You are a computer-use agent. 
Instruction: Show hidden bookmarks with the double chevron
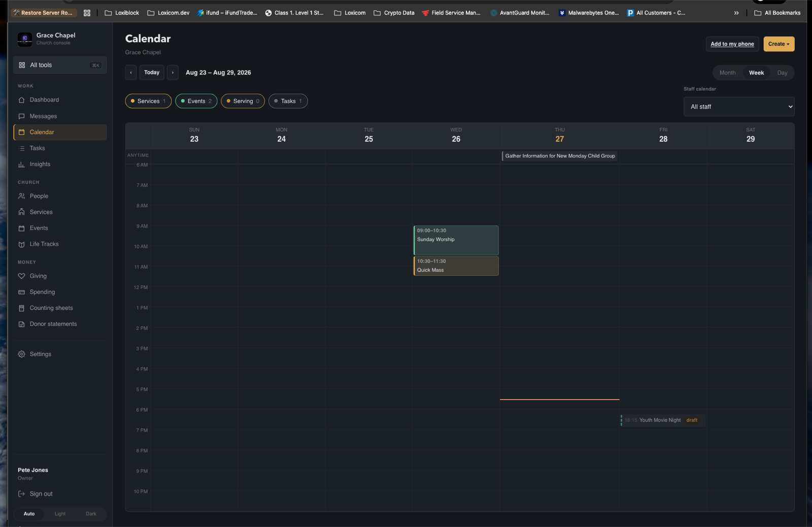[x=736, y=13]
